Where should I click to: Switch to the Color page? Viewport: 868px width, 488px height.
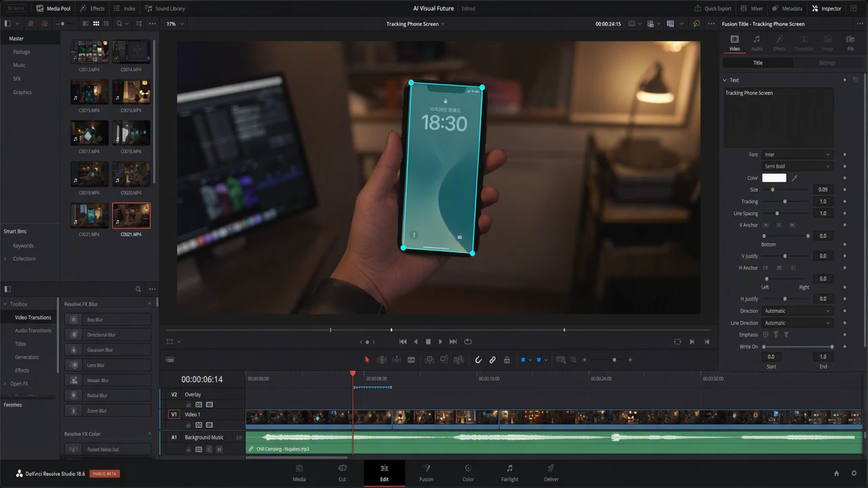click(x=468, y=472)
